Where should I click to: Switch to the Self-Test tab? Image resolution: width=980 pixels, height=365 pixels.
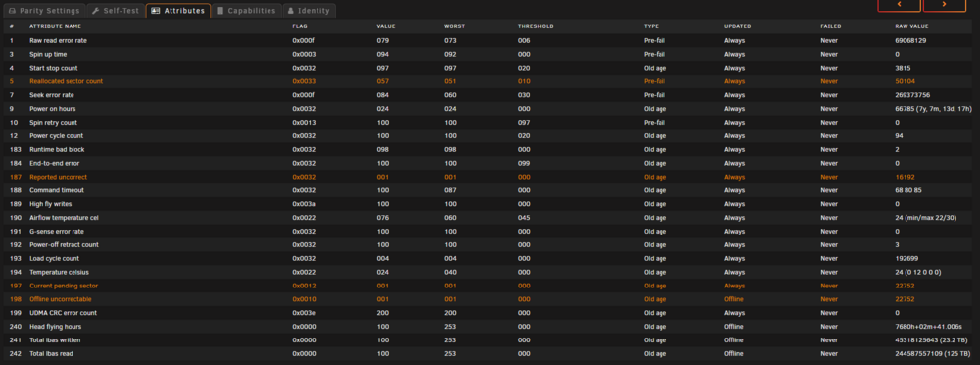click(115, 11)
